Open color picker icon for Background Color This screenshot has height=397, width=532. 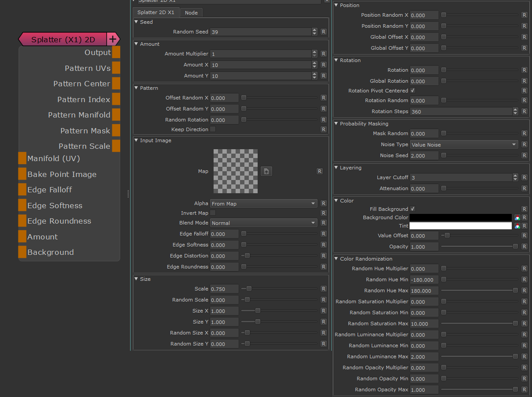(x=517, y=217)
